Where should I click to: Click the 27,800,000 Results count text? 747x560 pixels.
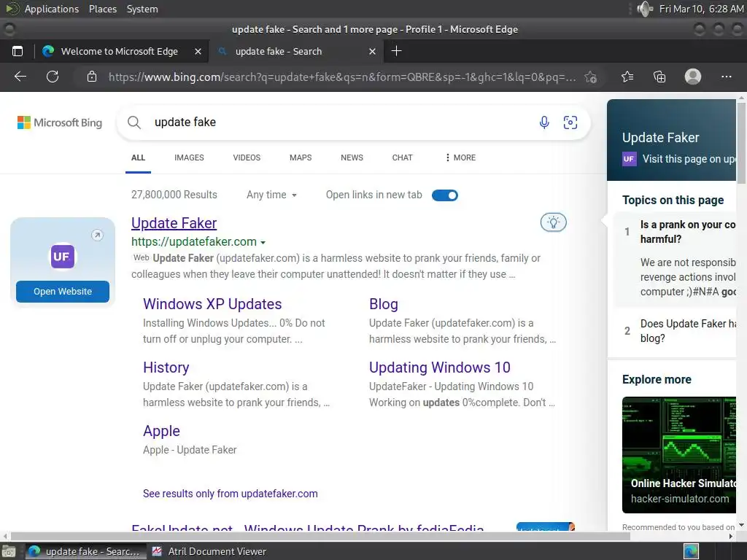pyautogui.click(x=174, y=195)
